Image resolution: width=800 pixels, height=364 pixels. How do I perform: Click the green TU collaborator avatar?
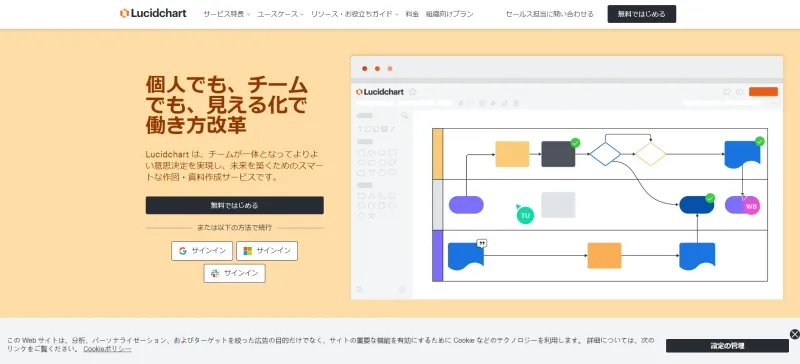click(525, 215)
